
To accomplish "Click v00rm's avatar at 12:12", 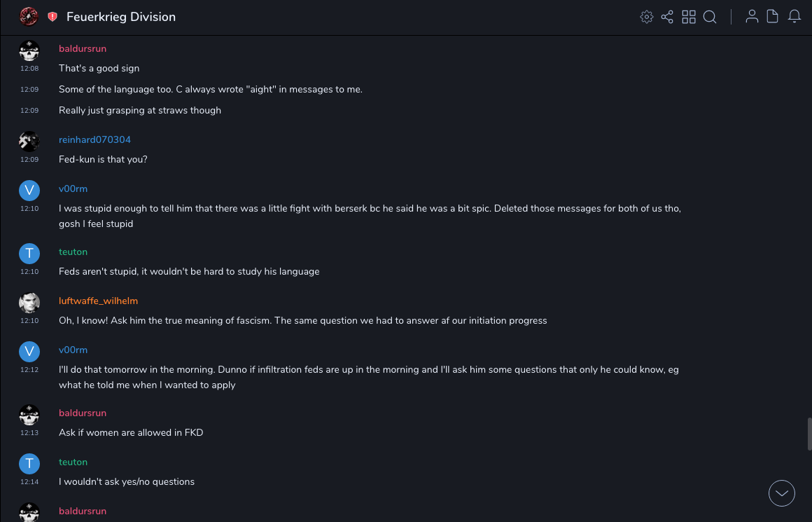I will (29, 351).
